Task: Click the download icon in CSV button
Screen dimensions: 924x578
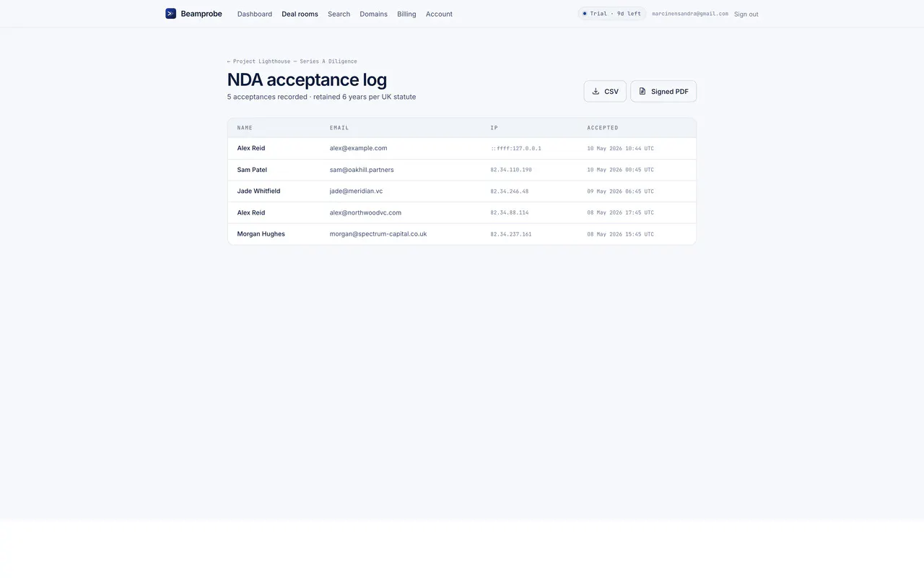Action: pyautogui.click(x=596, y=92)
